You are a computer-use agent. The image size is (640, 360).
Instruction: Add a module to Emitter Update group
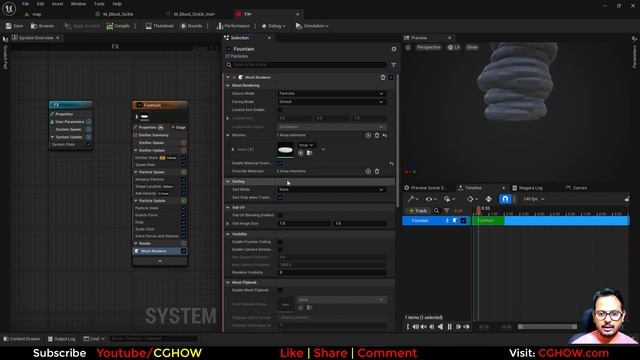tap(183, 151)
